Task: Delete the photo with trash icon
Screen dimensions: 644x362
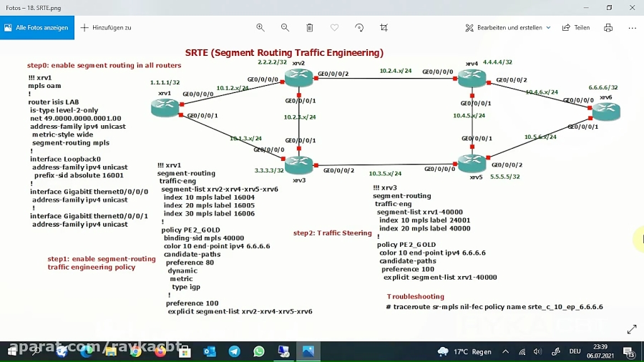Action: point(310,27)
